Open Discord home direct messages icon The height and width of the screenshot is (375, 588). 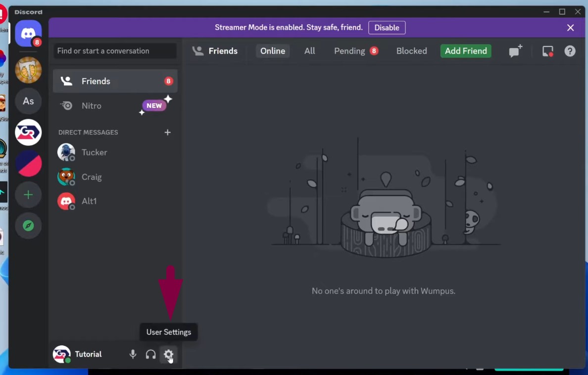click(x=28, y=33)
